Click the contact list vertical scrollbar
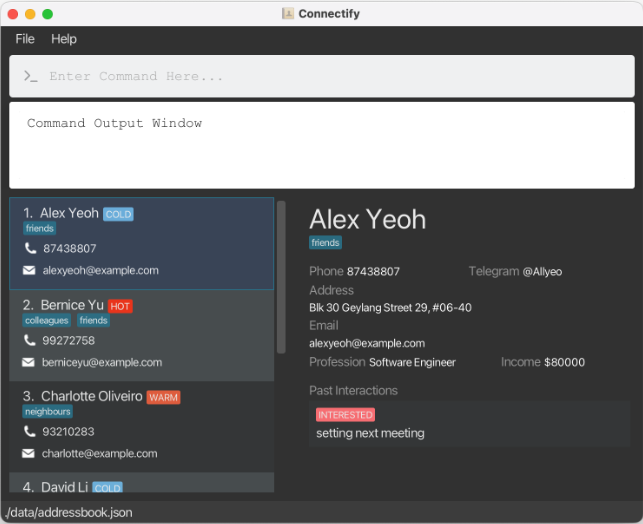 pos(281,277)
